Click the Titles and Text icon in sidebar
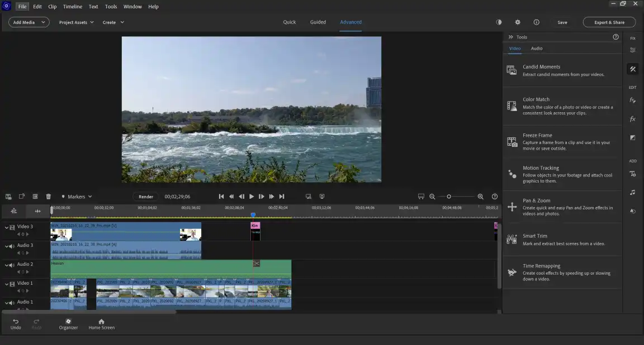This screenshot has width=644, height=345. [632, 174]
